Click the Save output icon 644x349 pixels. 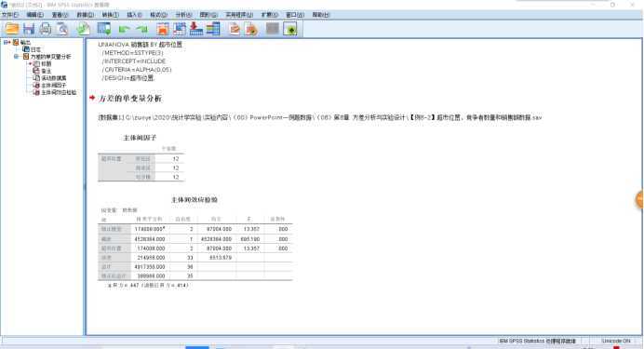coord(29,29)
